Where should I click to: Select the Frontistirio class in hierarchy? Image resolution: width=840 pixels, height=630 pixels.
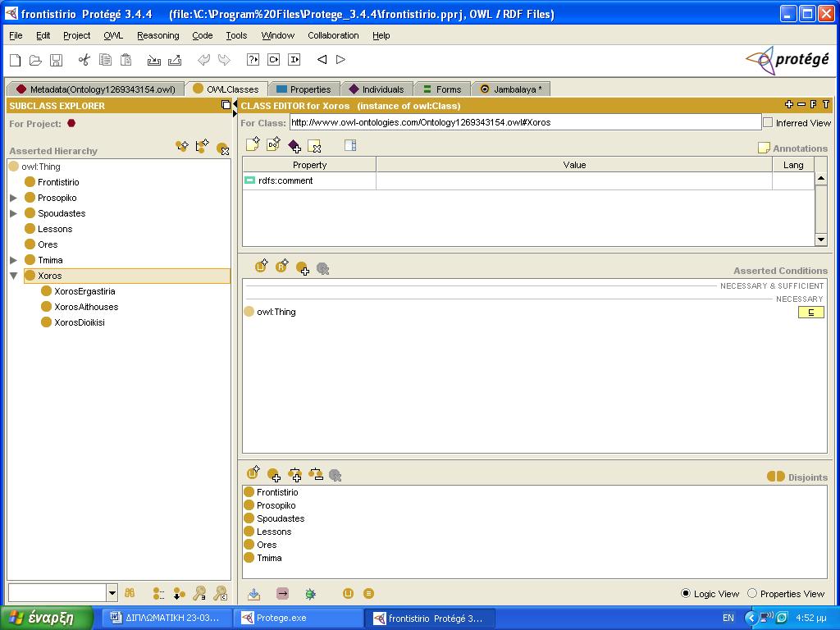[58, 182]
